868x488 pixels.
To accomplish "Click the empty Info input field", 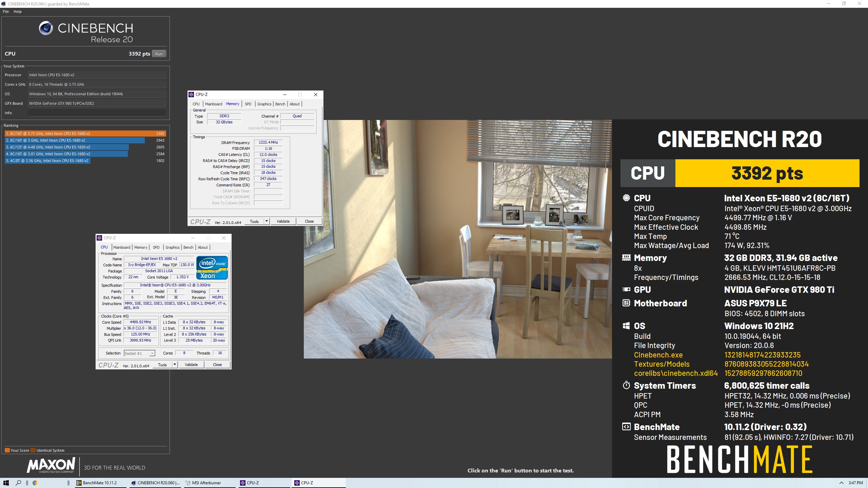I will [97, 113].
